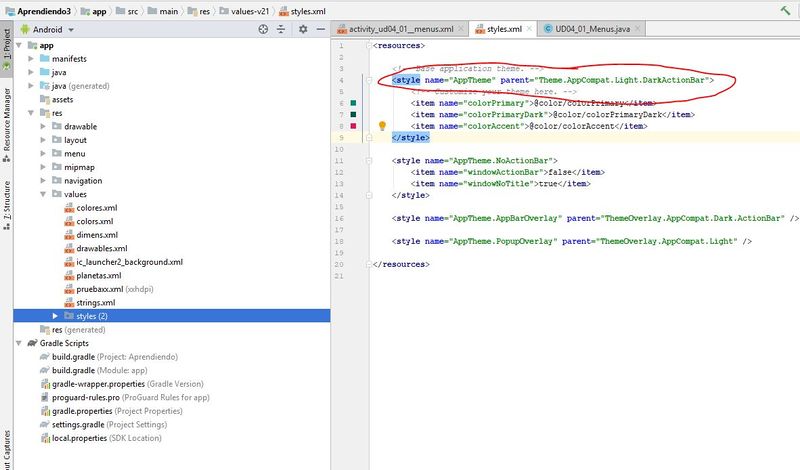Screen dimensions: 800x470
Task: Open settings.gradle file
Action: tap(104, 425)
